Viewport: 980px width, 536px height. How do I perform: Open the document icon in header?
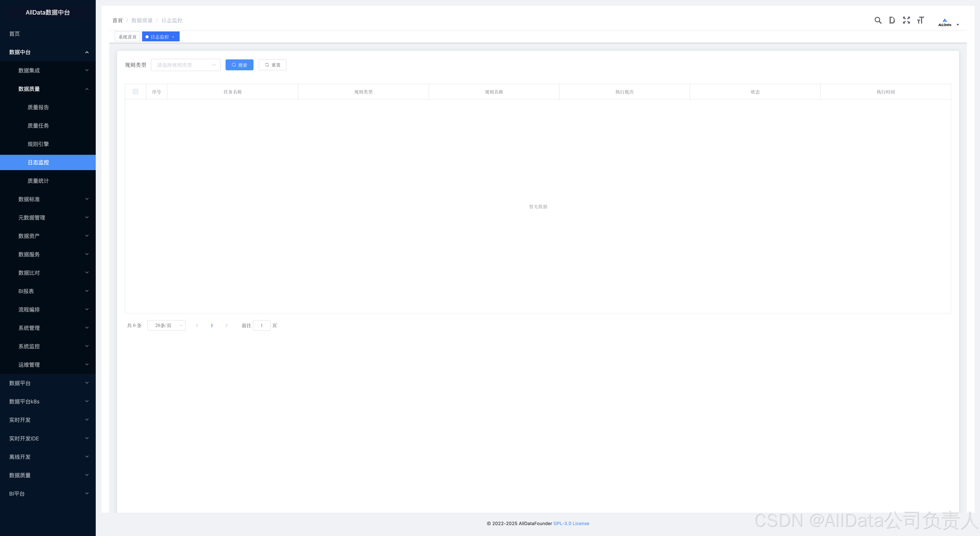pyautogui.click(x=892, y=20)
